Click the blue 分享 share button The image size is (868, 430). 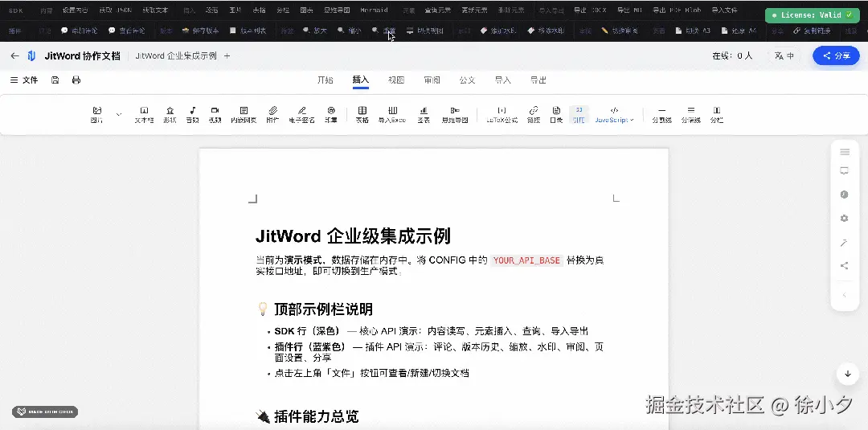(836, 56)
